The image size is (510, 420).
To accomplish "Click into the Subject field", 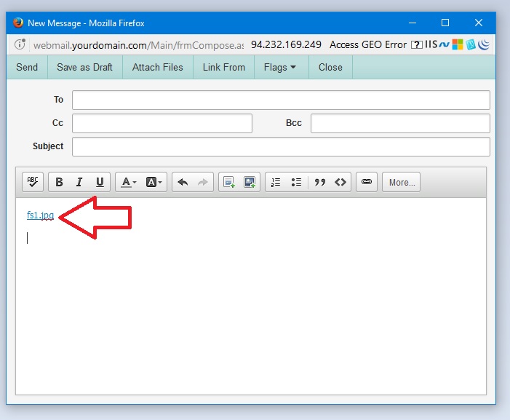I will [281, 146].
